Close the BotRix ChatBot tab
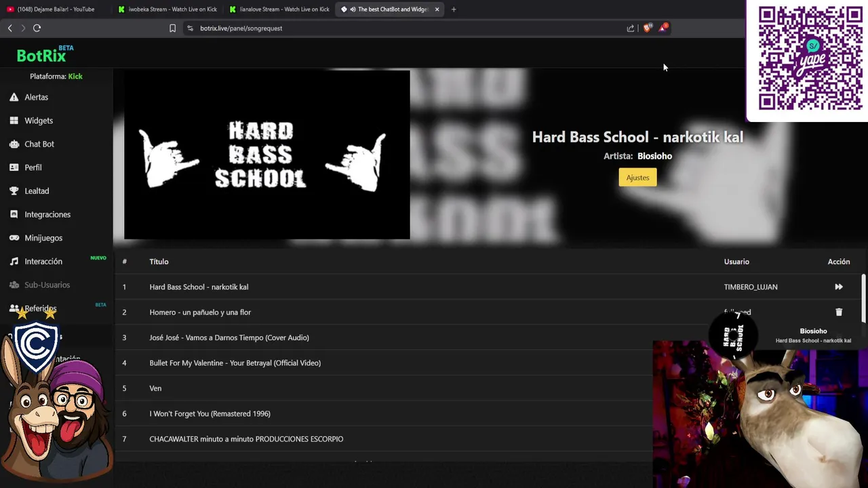868x488 pixels. [437, 9]
